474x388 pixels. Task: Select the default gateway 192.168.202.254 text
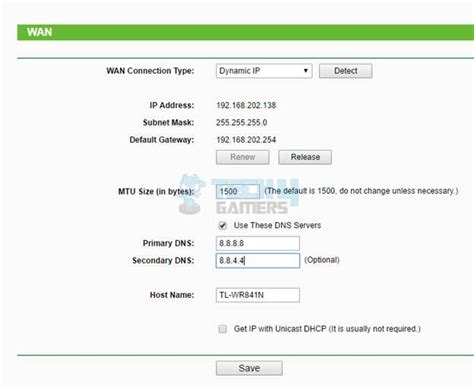tap(246, 140)
